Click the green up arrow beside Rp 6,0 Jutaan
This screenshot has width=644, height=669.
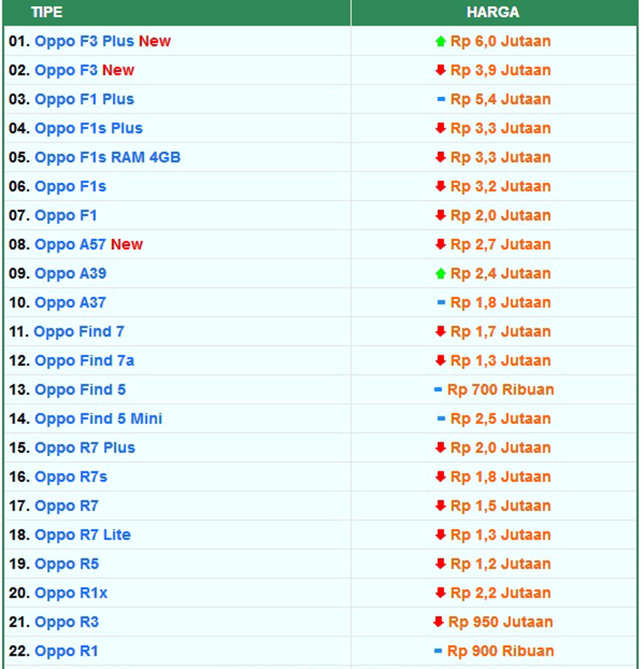coord(440,41)
